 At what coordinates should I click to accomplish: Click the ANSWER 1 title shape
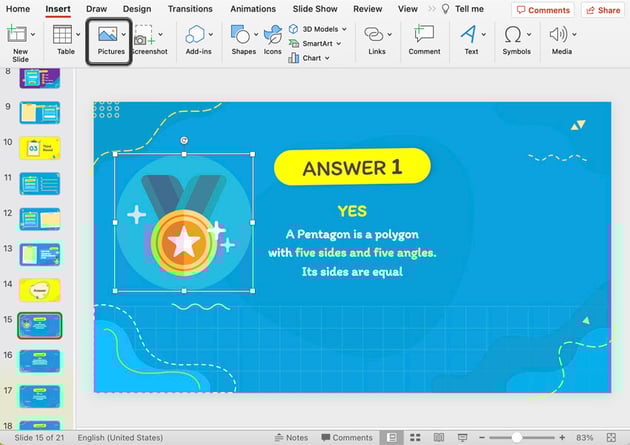(352, 167)
